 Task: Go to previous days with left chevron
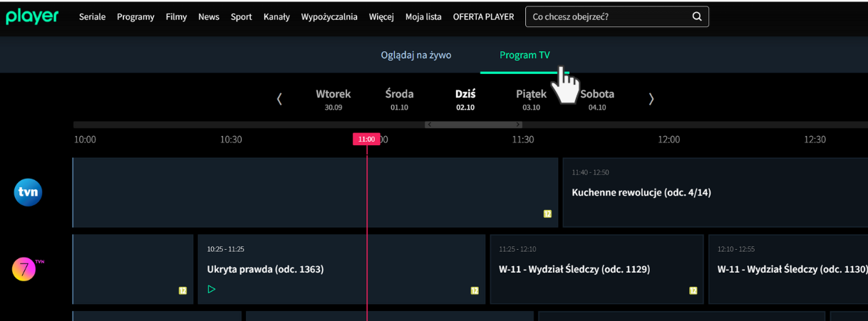(x=279, y=99)
